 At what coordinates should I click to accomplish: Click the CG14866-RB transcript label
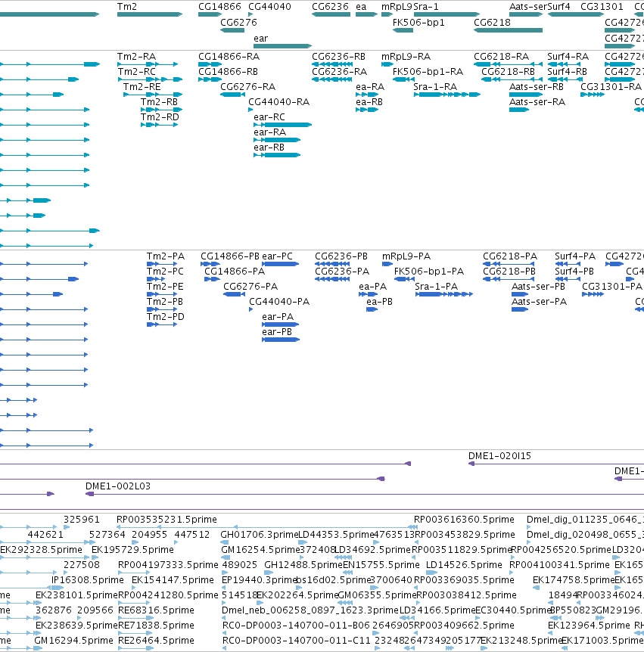228,72
